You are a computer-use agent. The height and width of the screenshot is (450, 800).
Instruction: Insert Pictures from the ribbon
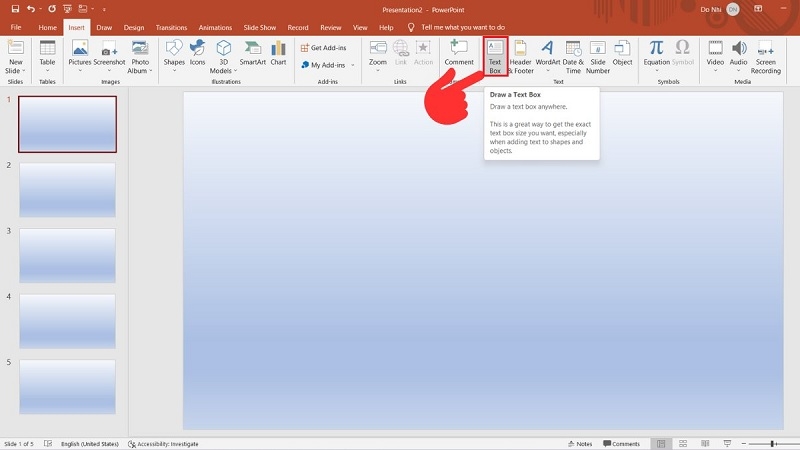[x=80, y=56]
